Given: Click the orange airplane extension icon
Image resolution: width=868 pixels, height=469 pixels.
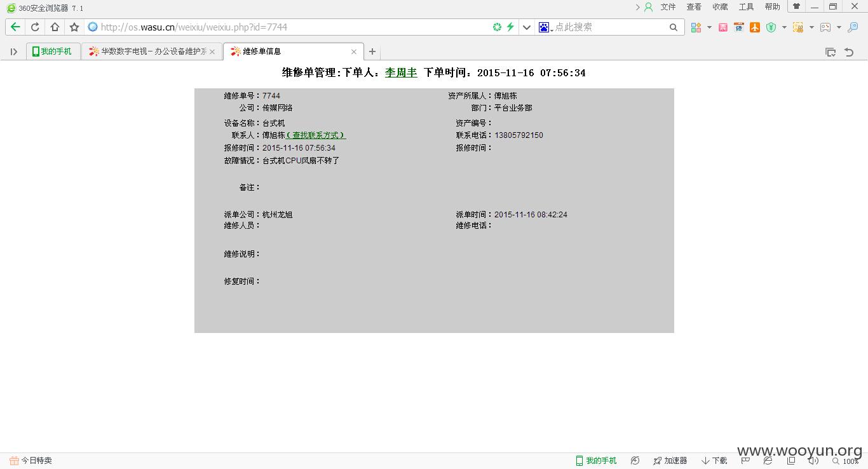Looking at the screenshot, I should tap(755, 27).
